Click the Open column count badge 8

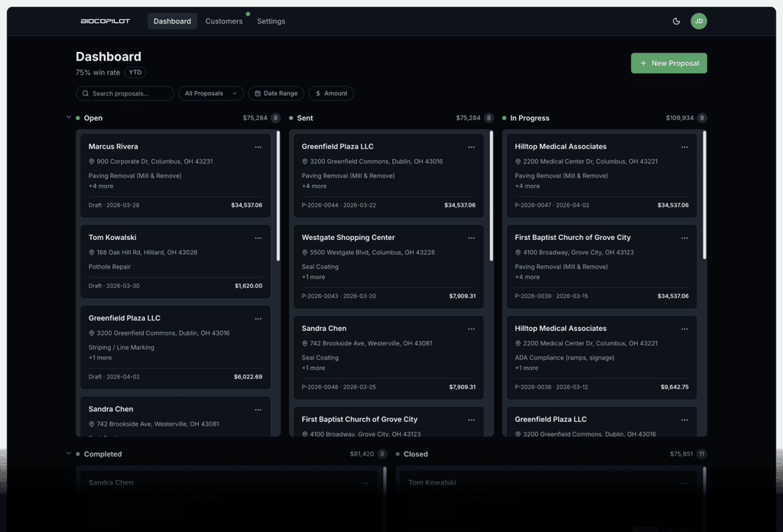[275, 118]
